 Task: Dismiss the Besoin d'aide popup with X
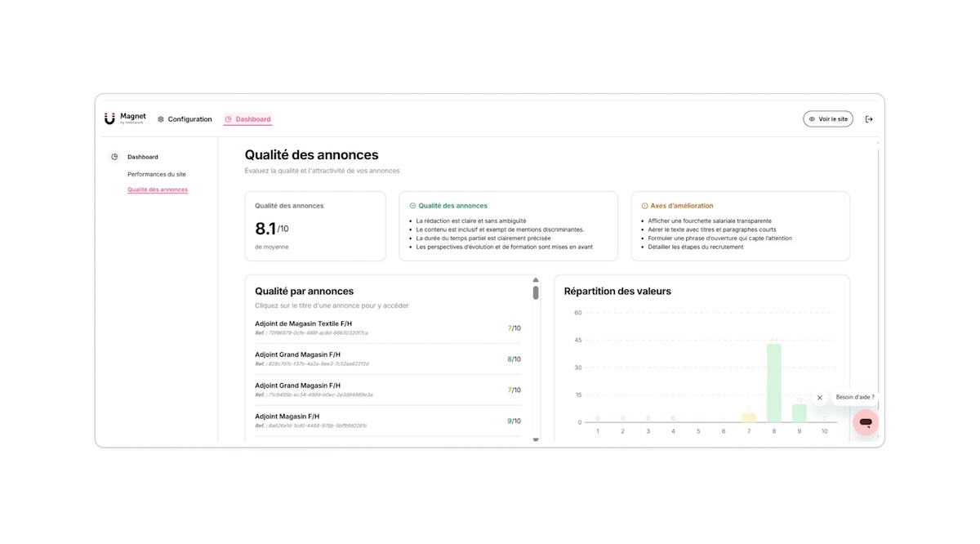pos(820,398)
